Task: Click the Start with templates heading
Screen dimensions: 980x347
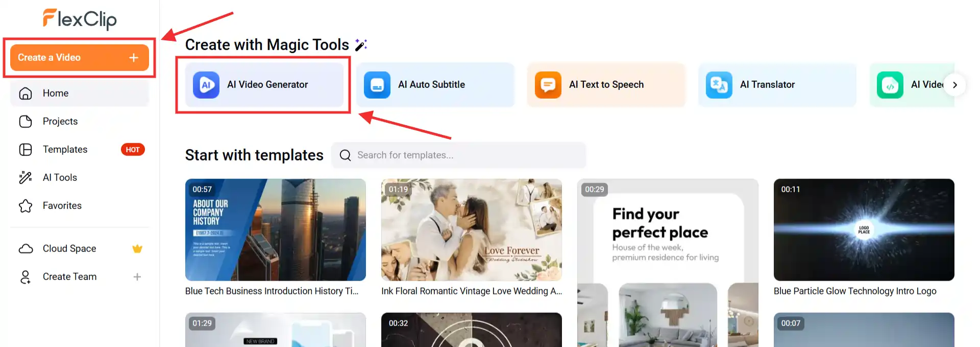Action: pyautogui.click(x=254, y=155)
